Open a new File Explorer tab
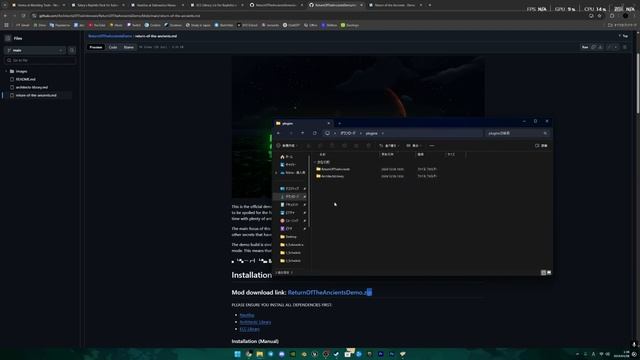The height and width of the screenshot is (360, 640). point(340,123)
